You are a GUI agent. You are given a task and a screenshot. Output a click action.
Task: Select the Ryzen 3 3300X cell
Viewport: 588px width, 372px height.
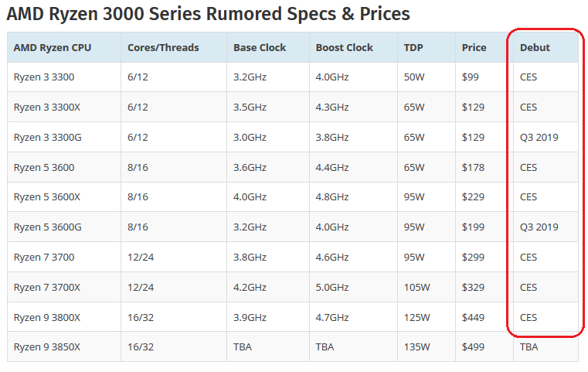(47, 108)
